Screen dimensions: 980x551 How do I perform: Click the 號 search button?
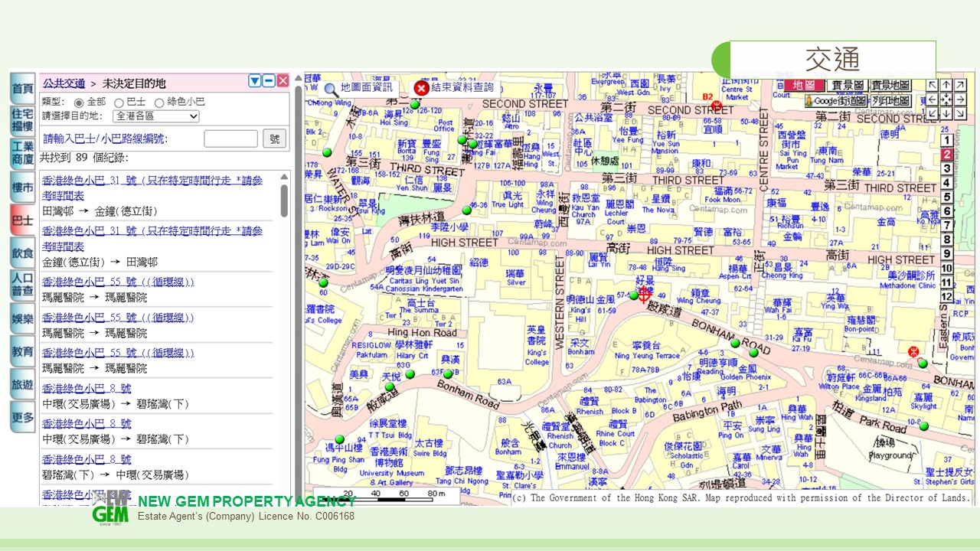coord(275,139)
